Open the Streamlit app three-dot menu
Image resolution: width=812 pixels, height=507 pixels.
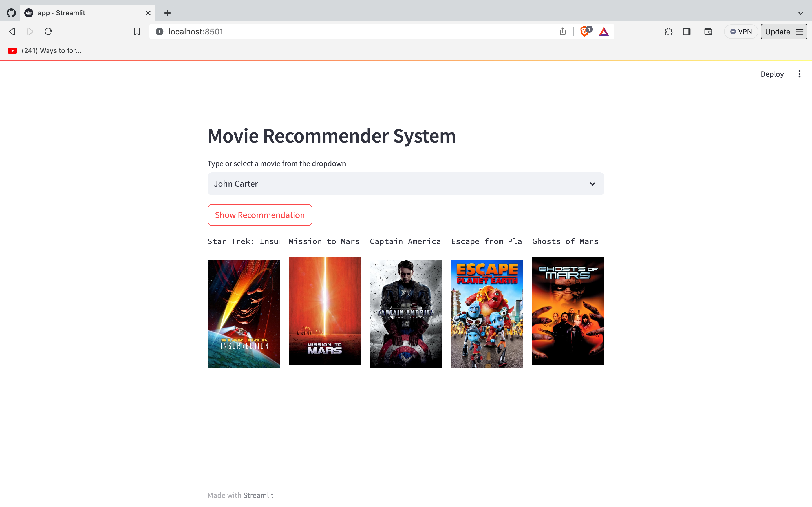coord(800,74)
